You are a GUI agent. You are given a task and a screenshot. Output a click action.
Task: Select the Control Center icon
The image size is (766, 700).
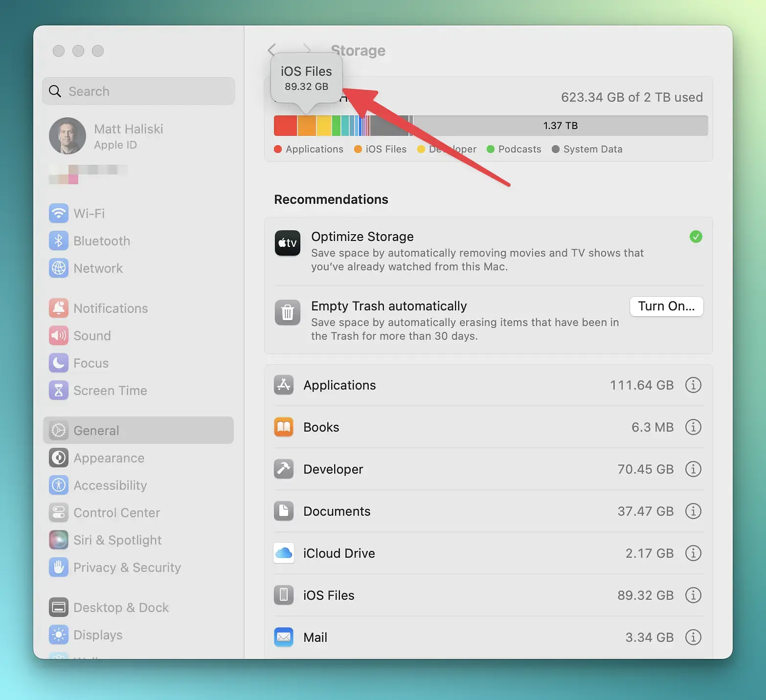[59, 512]
